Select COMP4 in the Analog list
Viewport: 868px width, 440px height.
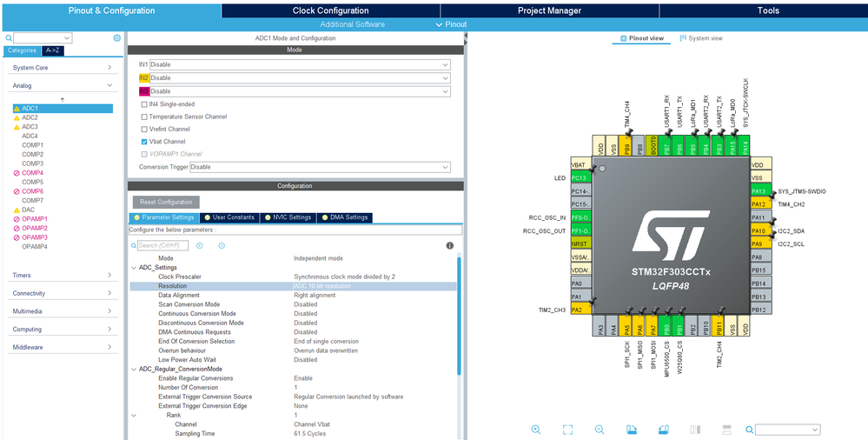tap(32, 173)
